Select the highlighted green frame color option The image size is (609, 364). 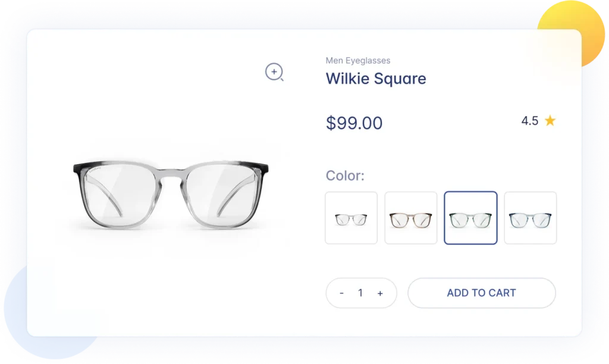[471, 218]
